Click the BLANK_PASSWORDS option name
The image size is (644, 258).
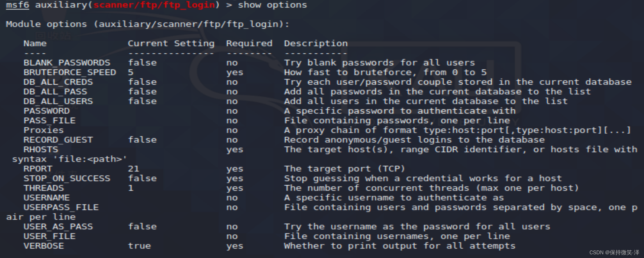67,63
